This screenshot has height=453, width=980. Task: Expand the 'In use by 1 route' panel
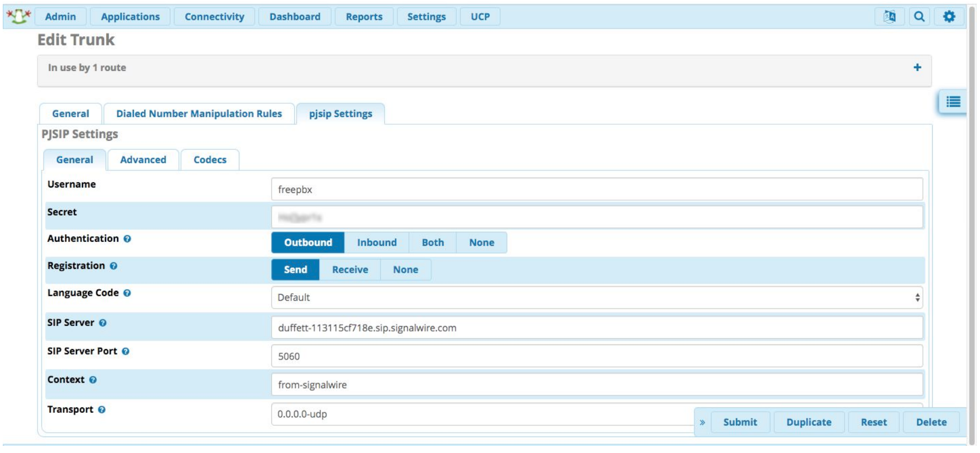tap(917, 68)
